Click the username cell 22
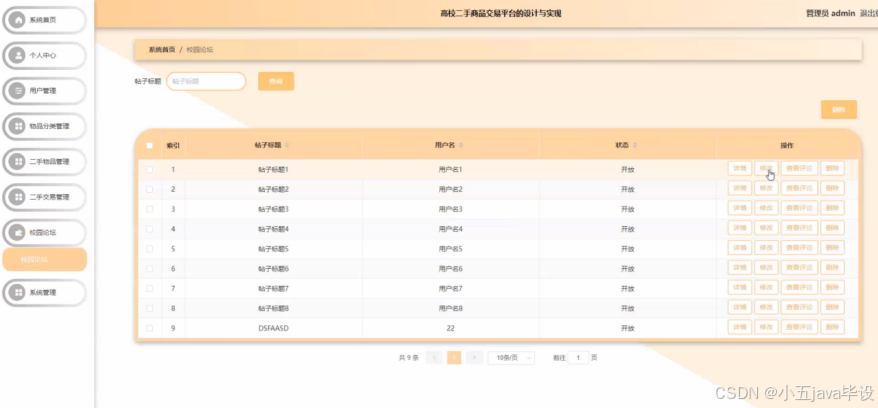Image resolution: width=878 pixels, height=408 pixels. 451,329
